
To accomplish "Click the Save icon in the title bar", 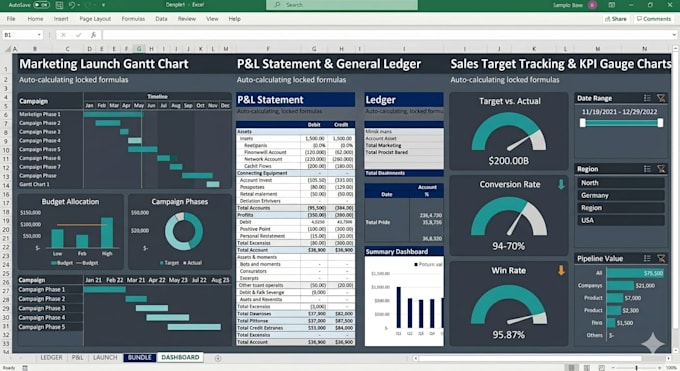I will (x=59, y=5).
